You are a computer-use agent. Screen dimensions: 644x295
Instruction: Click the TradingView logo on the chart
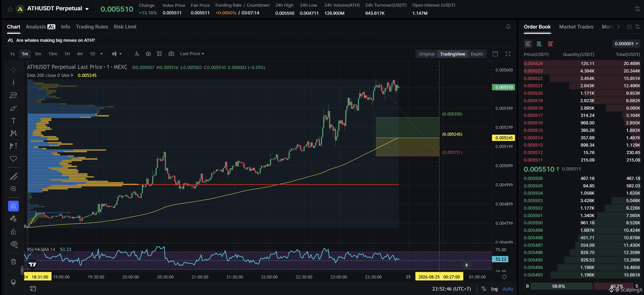point(33,264)
